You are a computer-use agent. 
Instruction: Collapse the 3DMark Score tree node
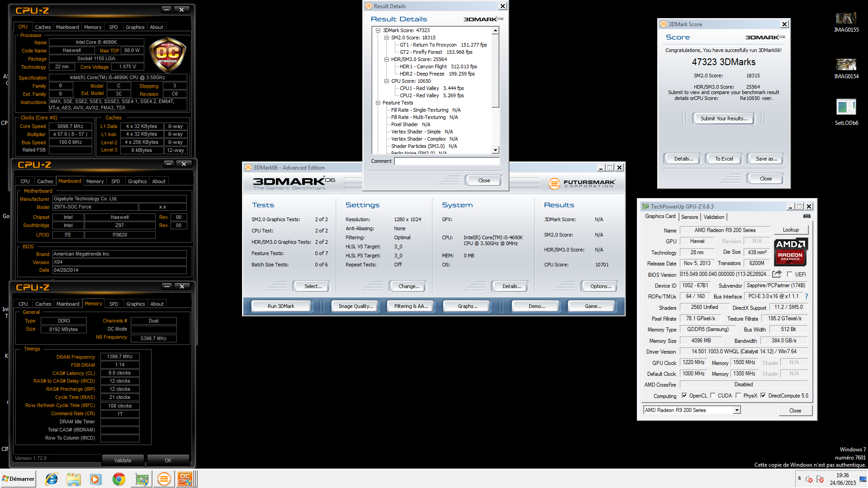tap(378, 31)
